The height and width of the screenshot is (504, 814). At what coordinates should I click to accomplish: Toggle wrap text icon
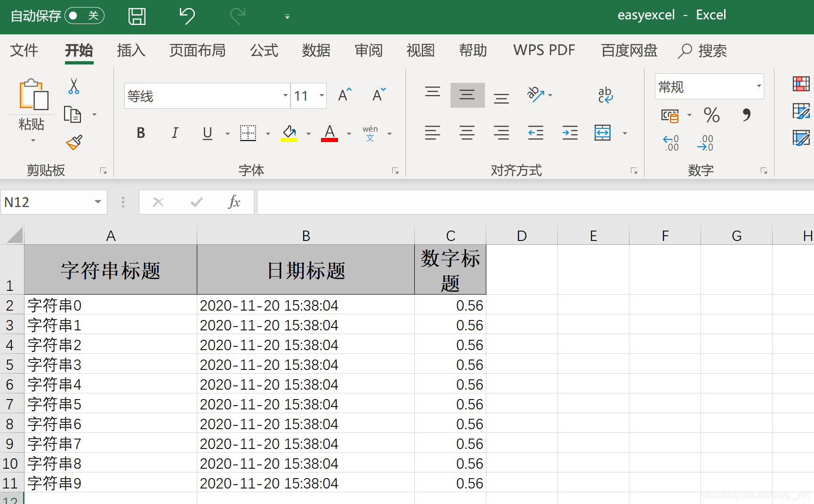point(605,95)
